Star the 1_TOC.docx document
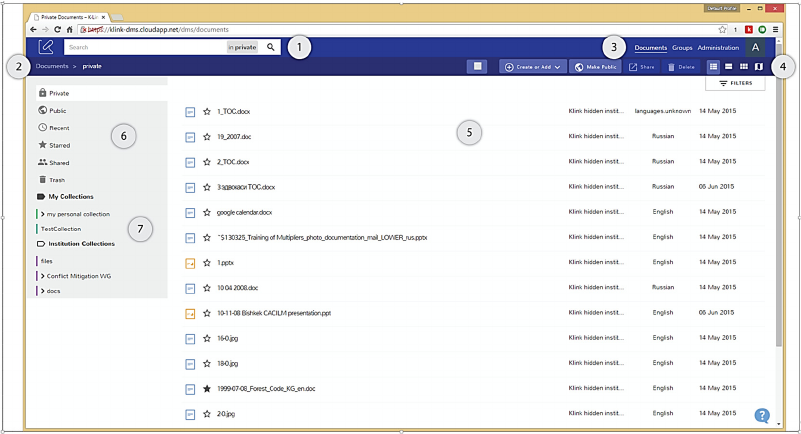This screenshot has height=434, width=801. (x=207, y=111)
